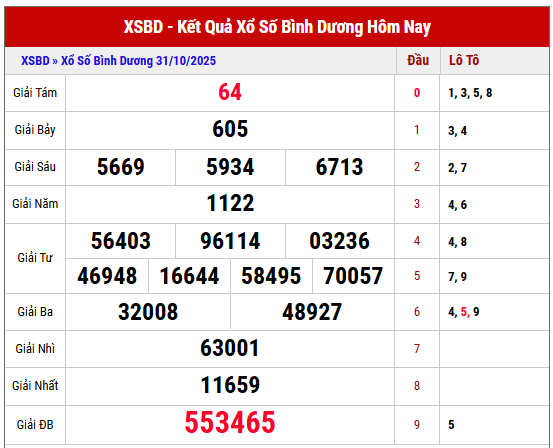Select the Giải Sáu number 6713
Viewport: 553px width, 448px height.
pos(339,167)
